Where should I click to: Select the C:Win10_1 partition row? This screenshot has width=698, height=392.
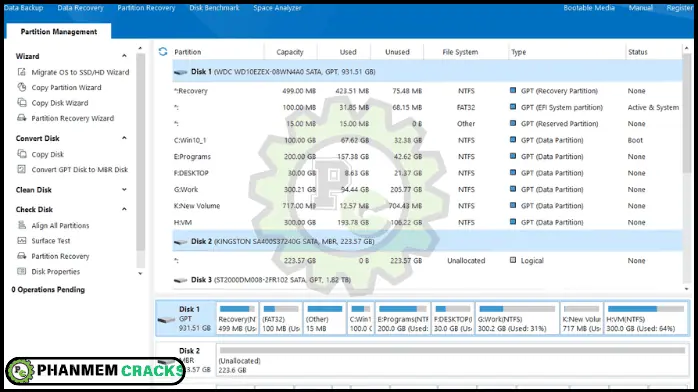[427, 140]
